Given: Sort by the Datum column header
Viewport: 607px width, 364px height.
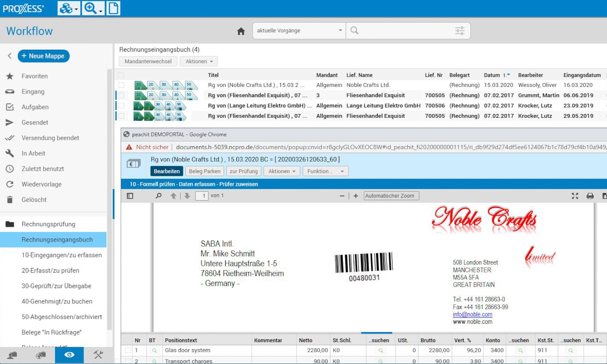Looking at the screenshot, I should pos(492,75).
